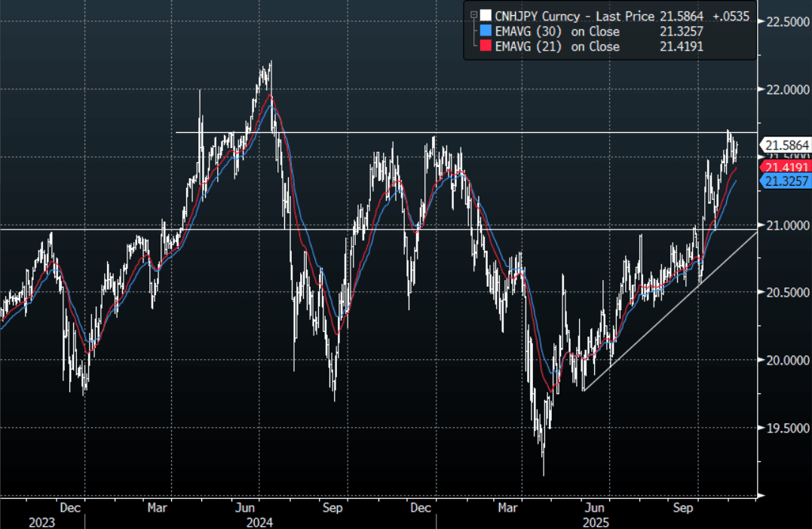The height and width of the screenshot is (529, 812).
Task: Click the 21.5864 last price axis tag
Action: coord(786,145)
